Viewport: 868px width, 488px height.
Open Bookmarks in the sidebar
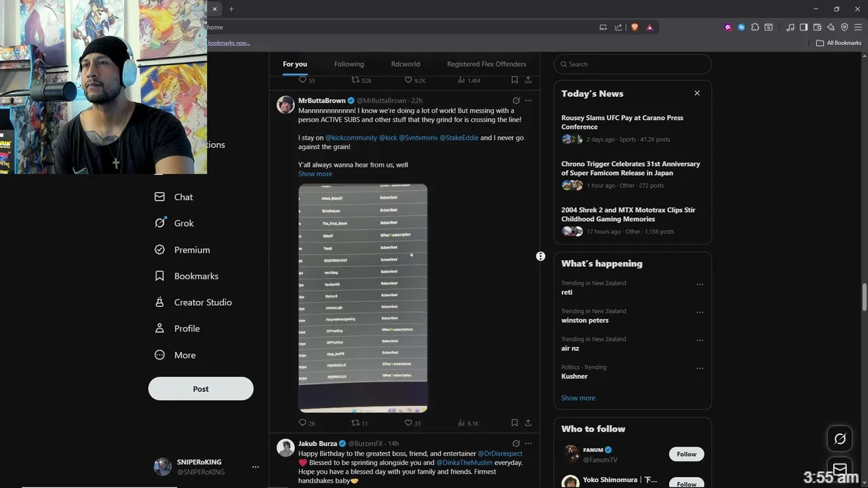186,276
